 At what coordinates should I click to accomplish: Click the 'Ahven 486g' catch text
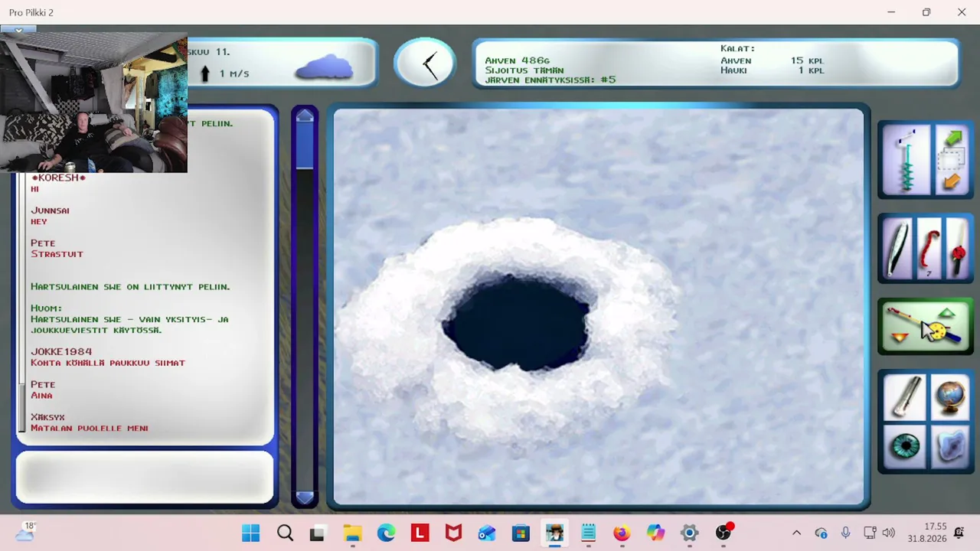518,60
